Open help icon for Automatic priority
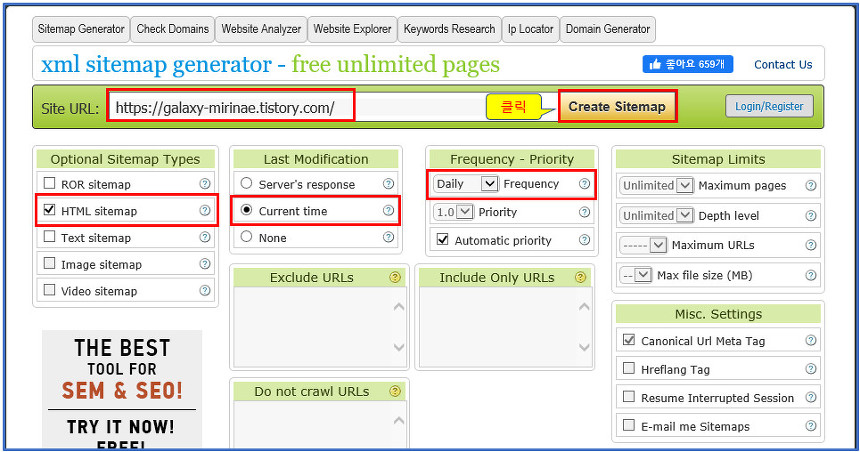The image size is (860, 452). pos(585,240)
